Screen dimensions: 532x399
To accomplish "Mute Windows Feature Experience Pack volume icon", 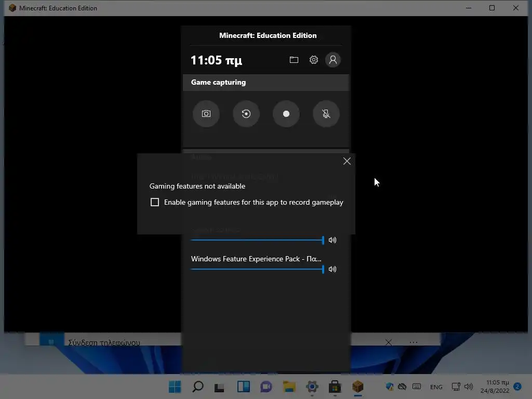I will point(332,269).
